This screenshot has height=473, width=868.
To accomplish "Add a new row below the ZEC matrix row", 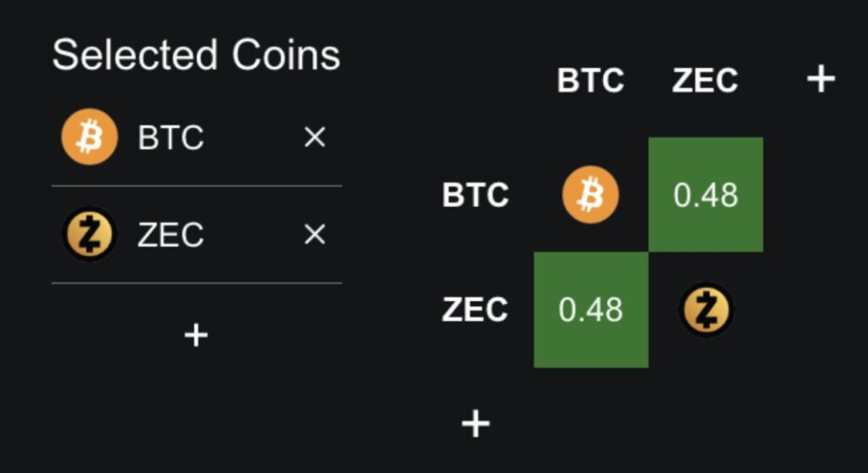I will (476, 423).
